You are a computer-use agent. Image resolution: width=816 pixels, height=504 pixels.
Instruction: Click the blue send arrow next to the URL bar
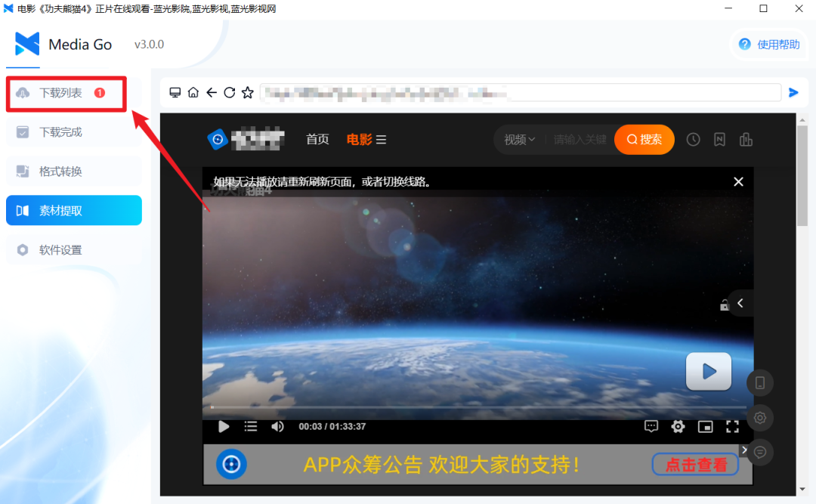pos(793,93)
